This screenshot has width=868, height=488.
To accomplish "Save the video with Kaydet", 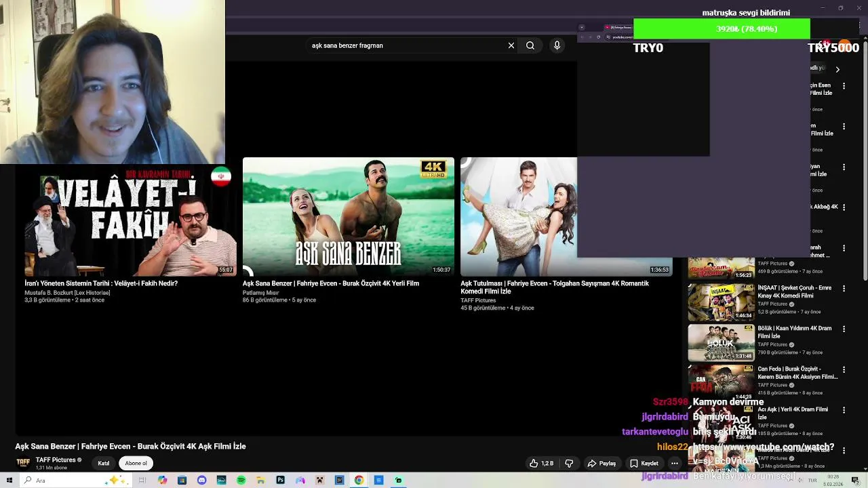I will pos(644,464).
